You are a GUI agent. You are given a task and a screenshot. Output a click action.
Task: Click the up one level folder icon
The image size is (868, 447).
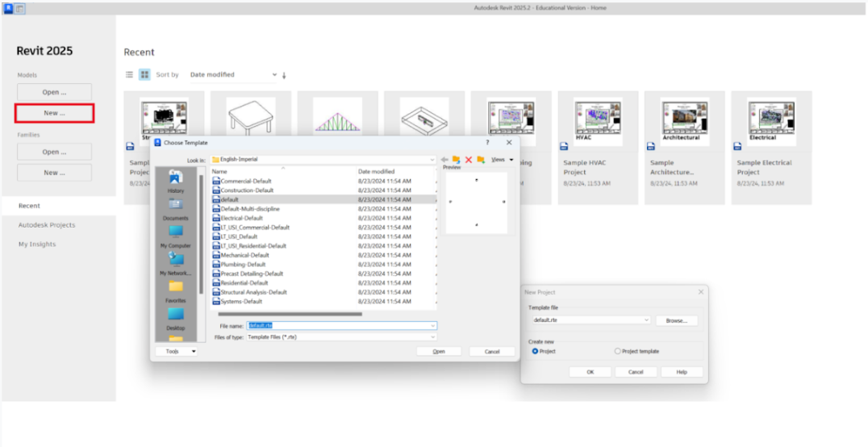(456, 160)
